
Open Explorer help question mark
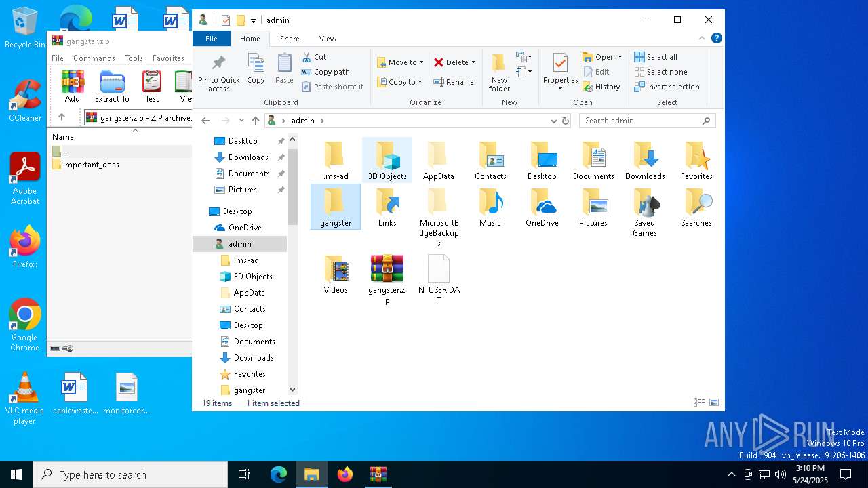(716, 39)
